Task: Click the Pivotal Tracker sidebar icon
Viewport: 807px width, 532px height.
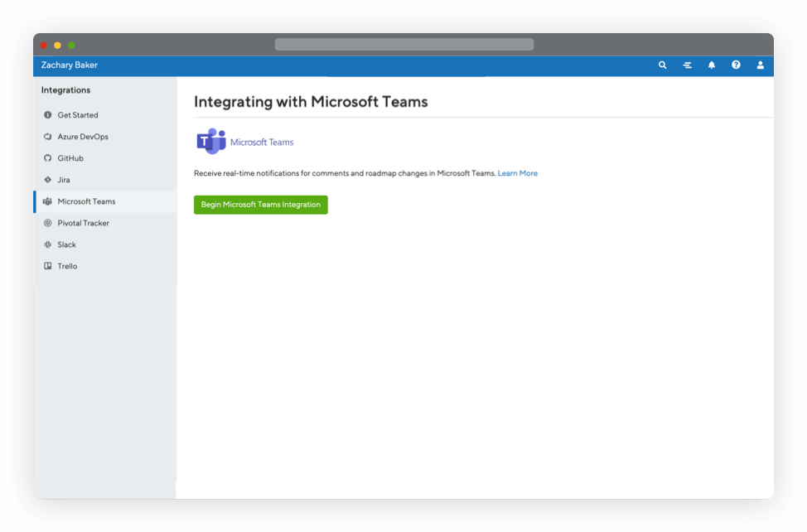Action: (48, 223)
